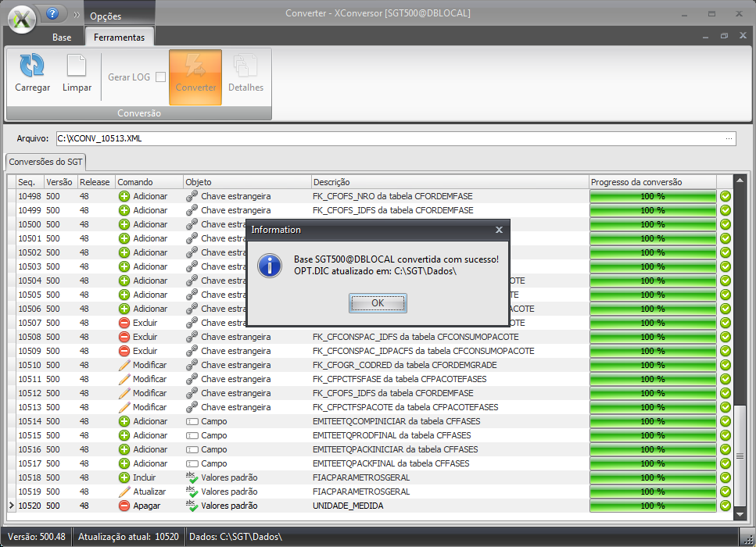Image resolution: width=756 pixels, height=547 pixels.
Task: Enable the Gerar LOG checkbox
Action: (160, 77)
